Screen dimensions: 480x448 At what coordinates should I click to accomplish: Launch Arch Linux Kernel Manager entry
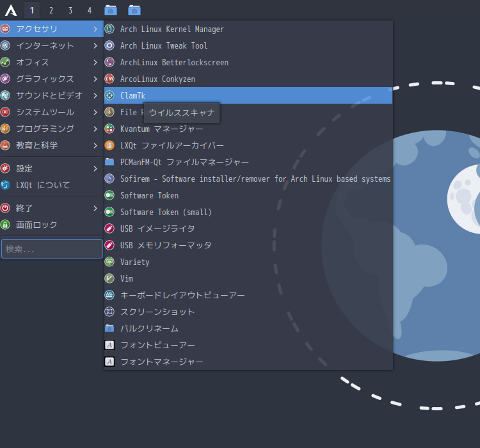(x=248, y=29)
